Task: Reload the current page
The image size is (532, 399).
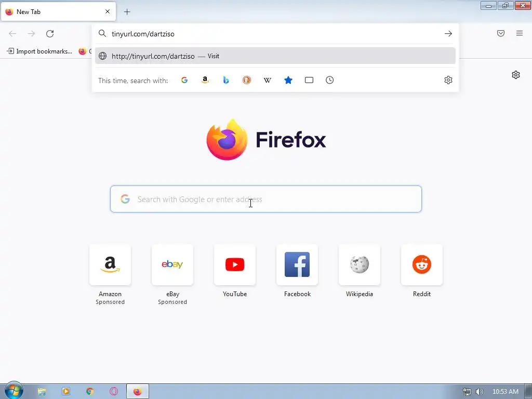Action: pyautogui.click(x=50, y=34)
